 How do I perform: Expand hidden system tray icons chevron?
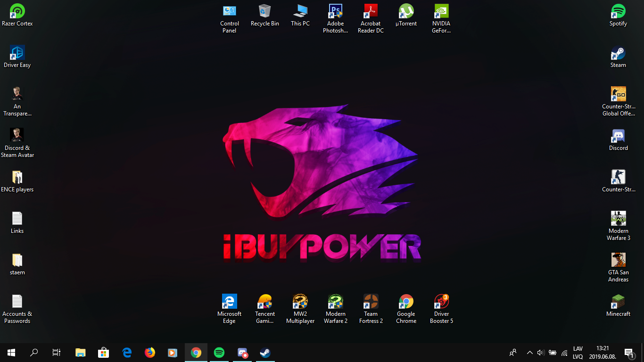click(x=530, y=353)
